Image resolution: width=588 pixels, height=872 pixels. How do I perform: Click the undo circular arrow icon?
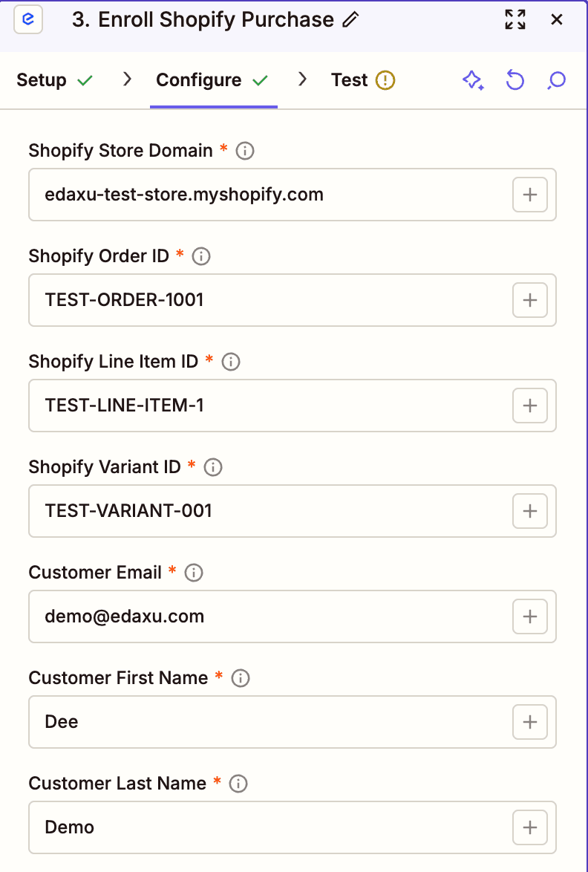[515, 81]
